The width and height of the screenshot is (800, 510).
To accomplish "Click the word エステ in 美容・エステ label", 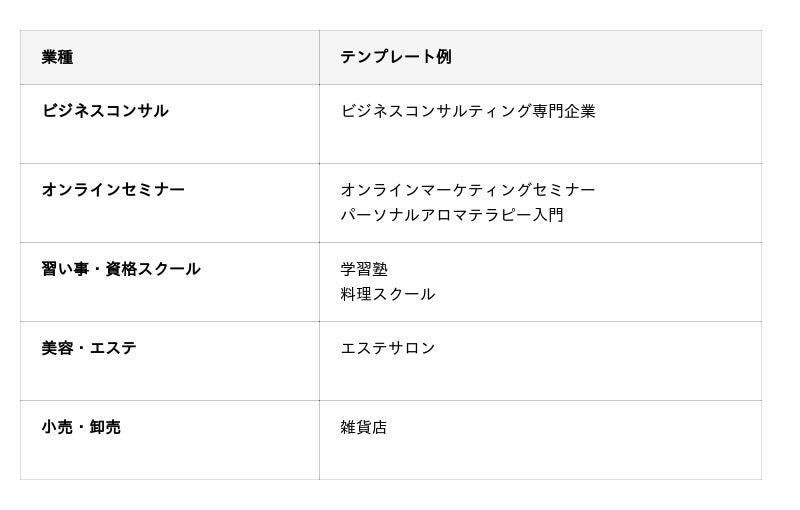I will click(113, 348).
